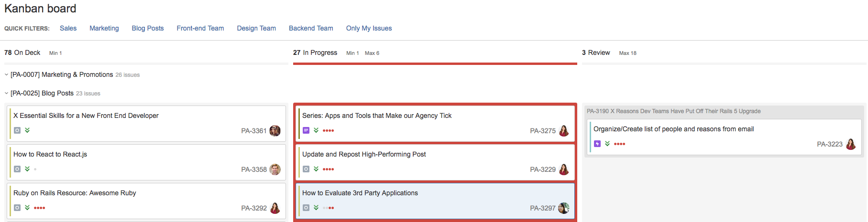This screenshot has width=868, height=222.
Task: Open issue key PA-3229
Action: [543, 169]
